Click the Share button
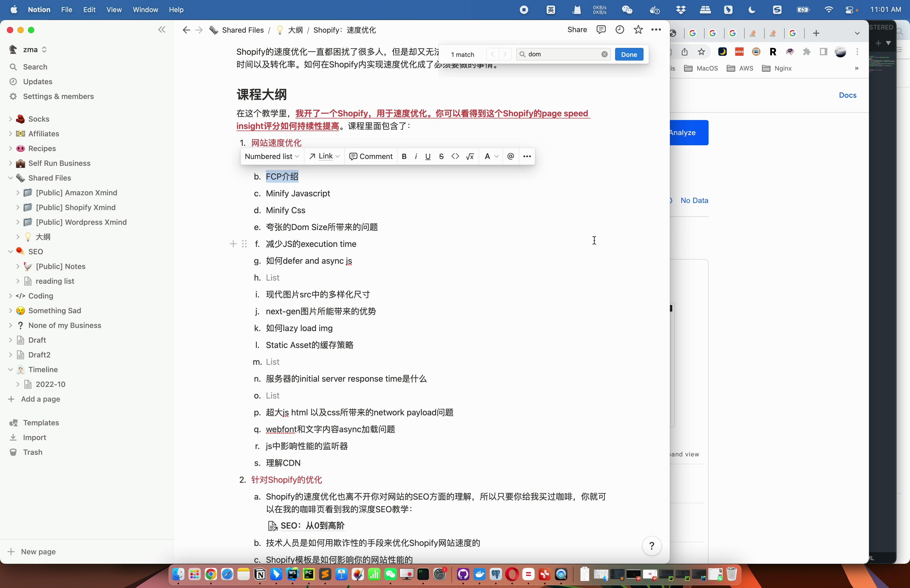Viewport: 910px width, 588px height. click(x=577, y=30)
